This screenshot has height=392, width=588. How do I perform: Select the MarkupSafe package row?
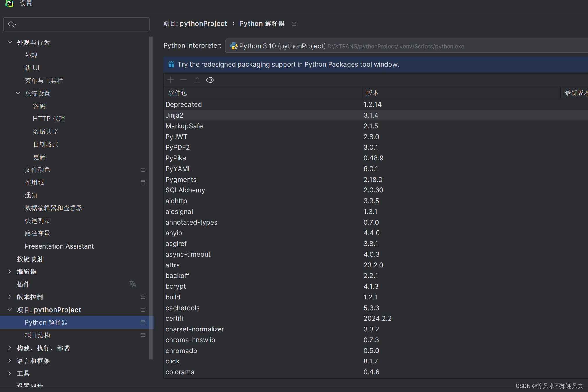point(376,126)
